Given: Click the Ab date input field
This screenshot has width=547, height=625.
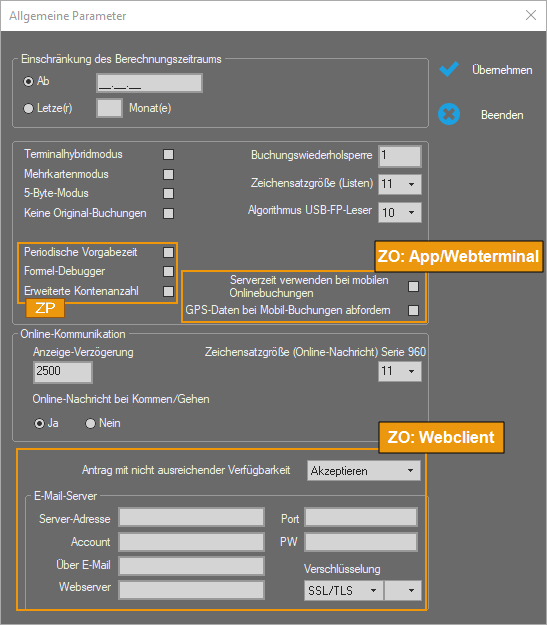Looking at the screenshot, I should click(x=149, y=83).
